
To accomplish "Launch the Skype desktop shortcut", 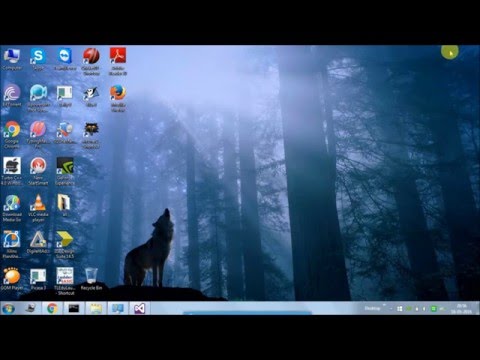I will click(x=38, y=59).
